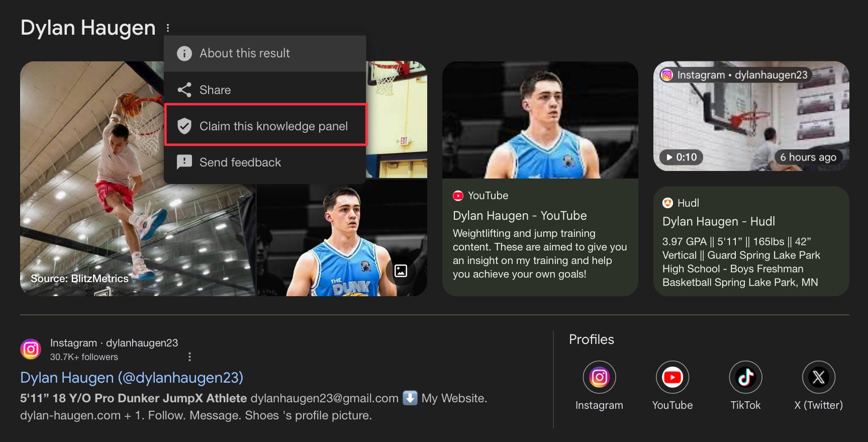Viewport: 868px width, 442px height.
Task: Open the image gallery icon on photo
Action: pos(401,271)
